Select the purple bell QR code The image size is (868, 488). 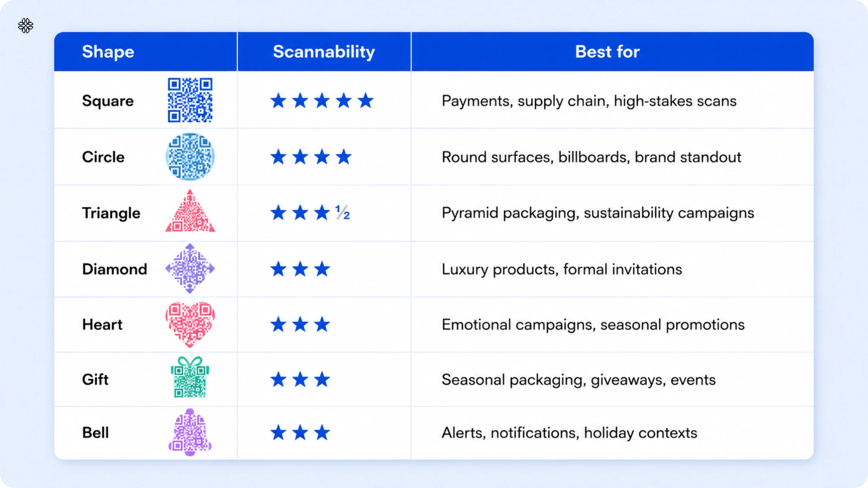point(190,432)
